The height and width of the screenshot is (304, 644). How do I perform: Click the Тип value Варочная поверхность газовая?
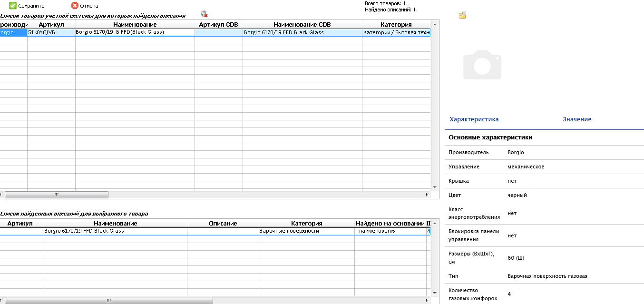pyautogui.click(x=547, y=276)
